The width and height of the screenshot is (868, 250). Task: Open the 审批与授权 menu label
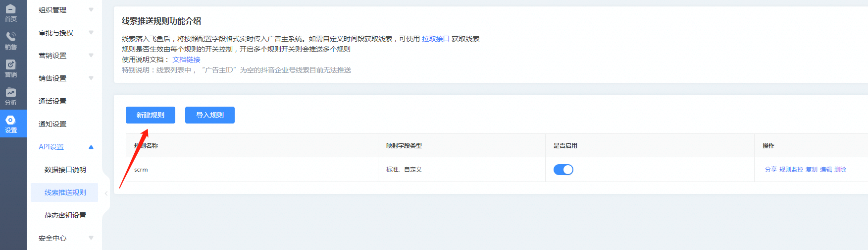click(56, 33)
